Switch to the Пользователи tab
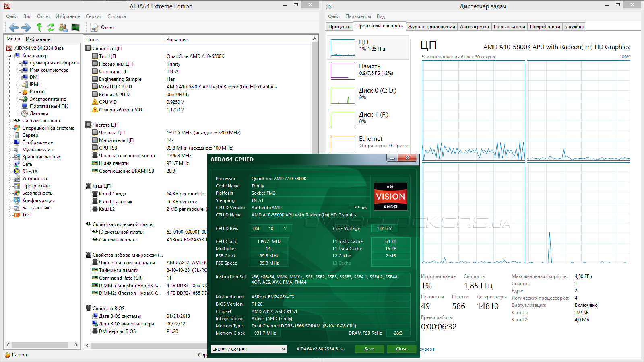Viewport: 644px width, 362px height. pos(510,27)
